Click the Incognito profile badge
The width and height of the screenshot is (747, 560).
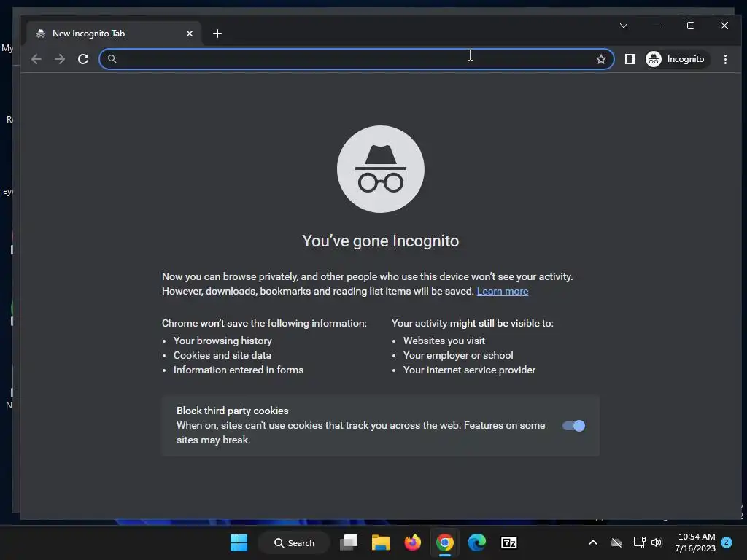coord(676,59)
